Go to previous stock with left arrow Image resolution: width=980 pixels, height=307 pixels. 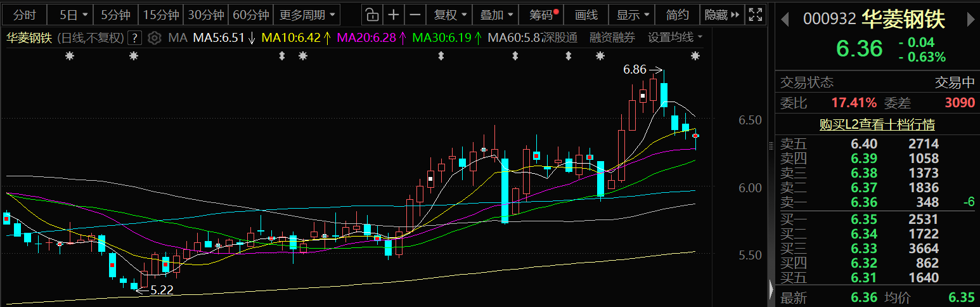pyautogui.click(x=785, y=20)
